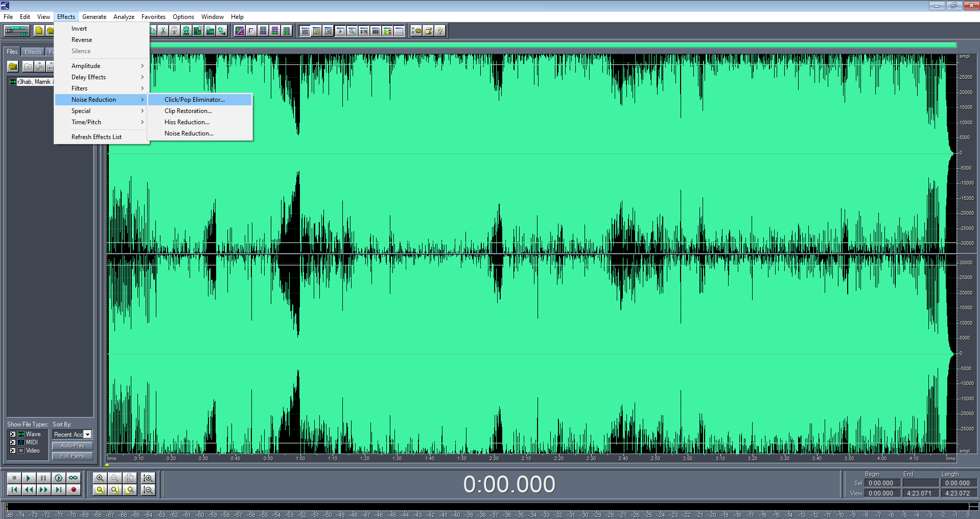Click the large 0:00.000 time display
Image resolution: width=980 pixels, height=519 pixels.
[x=509, y=484]
